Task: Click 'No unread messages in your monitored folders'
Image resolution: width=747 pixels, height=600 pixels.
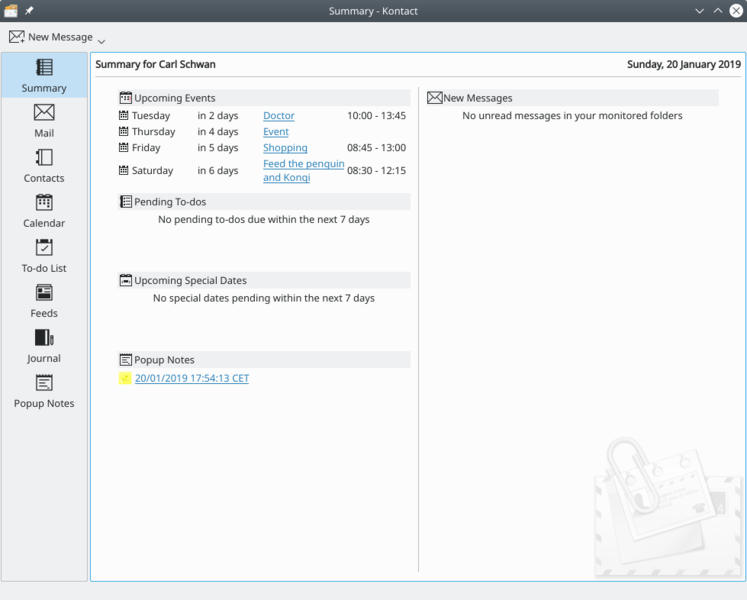Action: [572, 115]
